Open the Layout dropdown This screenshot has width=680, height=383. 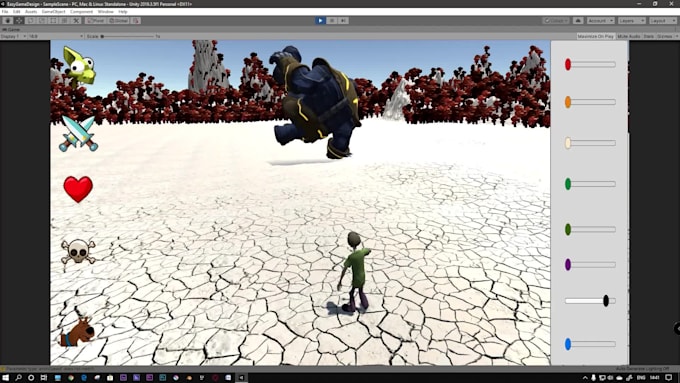663,20
